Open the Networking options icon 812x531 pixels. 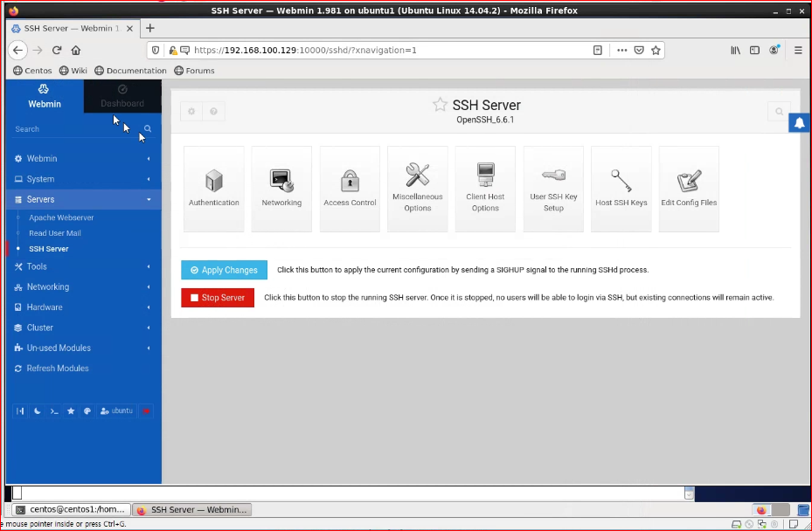(281, 189)
